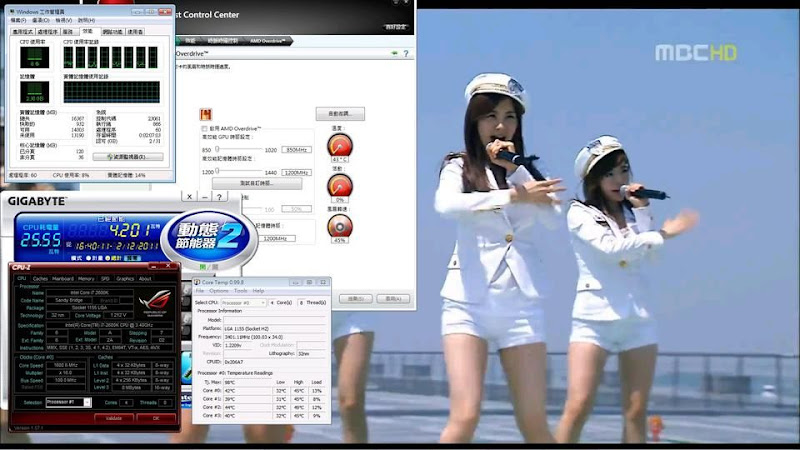The image size is (800, 450).
Task: Click the auto-tune button above the AMD gauges
Action: [x=340, y=114]
